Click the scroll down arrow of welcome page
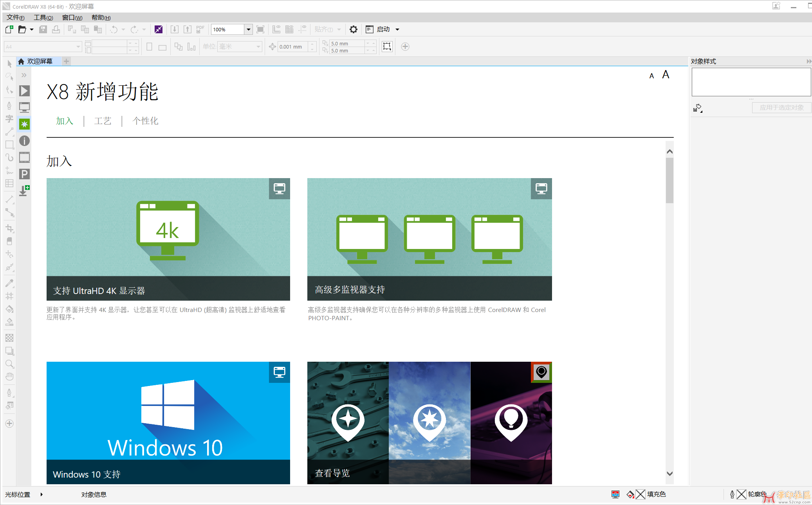812x505 pixels. pyautogui.click(x=669, y=474)
